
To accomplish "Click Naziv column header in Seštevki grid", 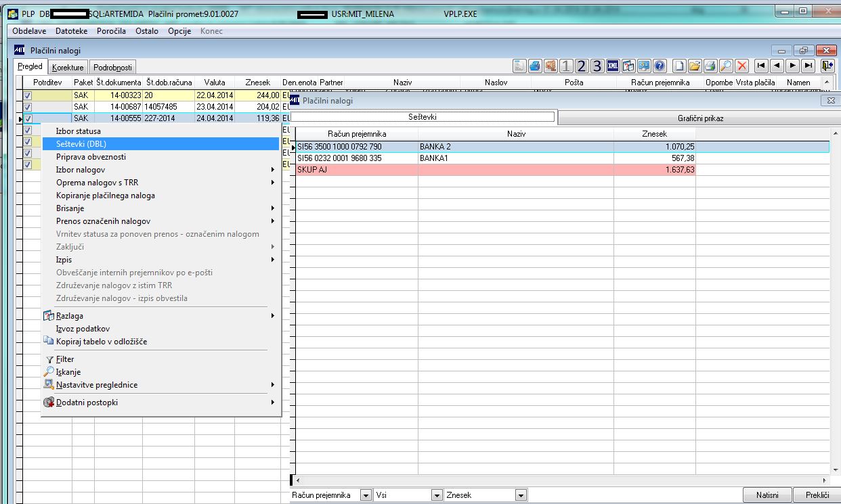I will [x=516, y=134].
